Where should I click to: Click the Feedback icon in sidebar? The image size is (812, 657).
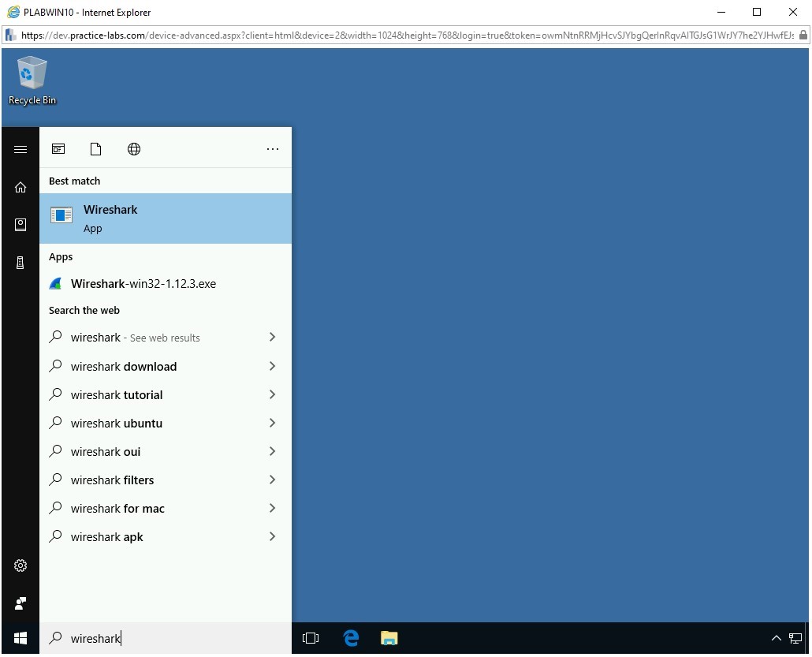tap(20, 603)
